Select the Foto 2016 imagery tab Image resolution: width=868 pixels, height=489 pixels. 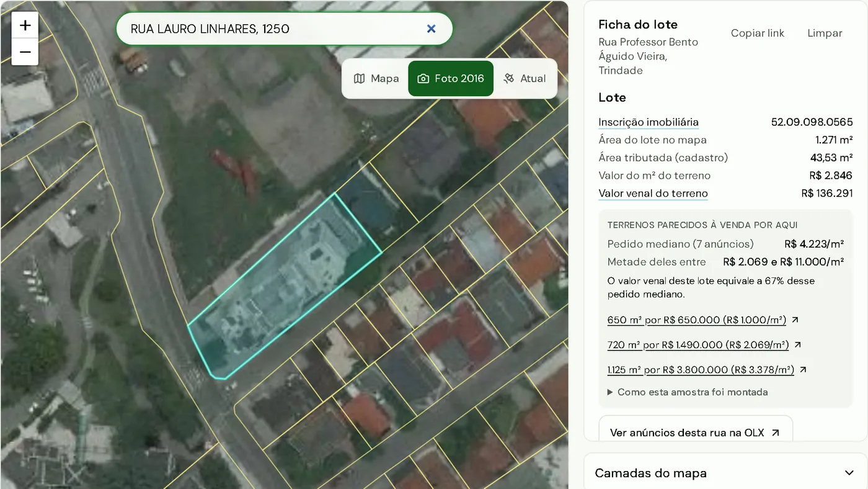(x=451, y=78)
